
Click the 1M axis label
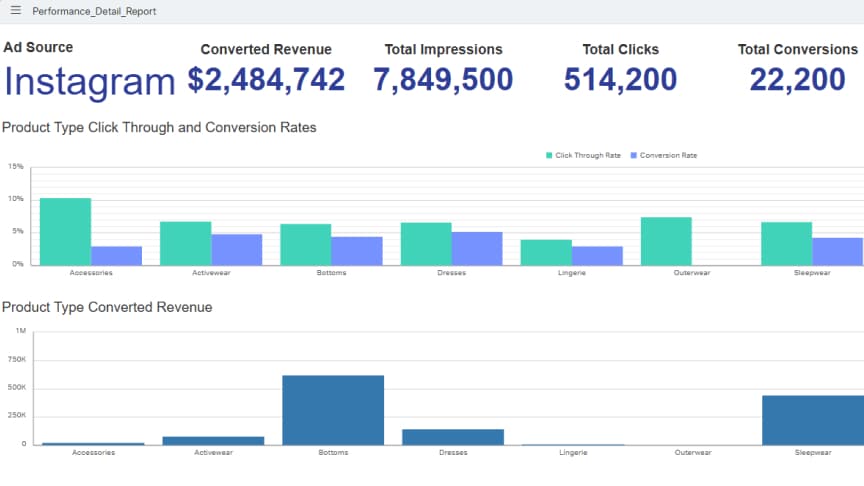(x=21, y=331)
